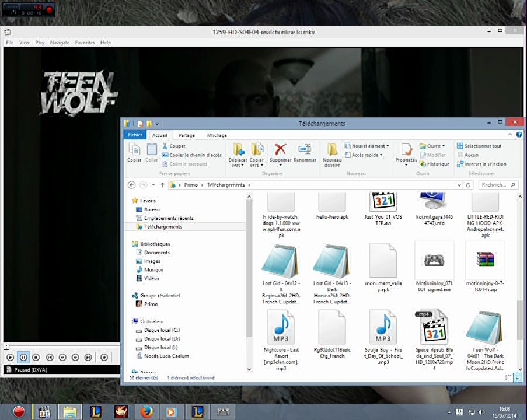Open Help menu in media player
This screenshot has width=527, height=420.
coord(105,43)
